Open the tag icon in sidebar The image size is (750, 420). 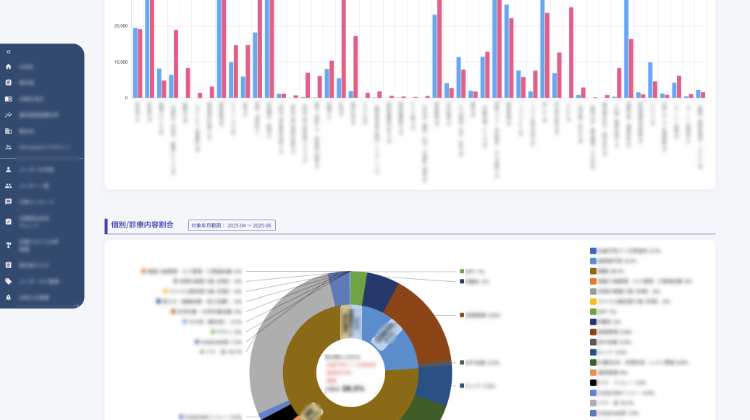click(x=9, y=281)
